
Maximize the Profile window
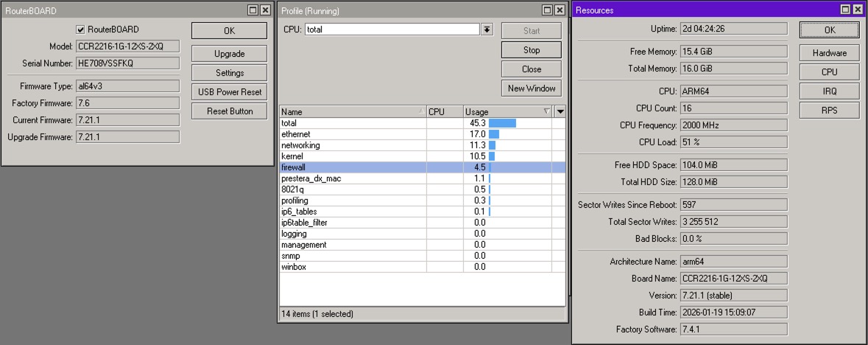[x=548, y=10]
